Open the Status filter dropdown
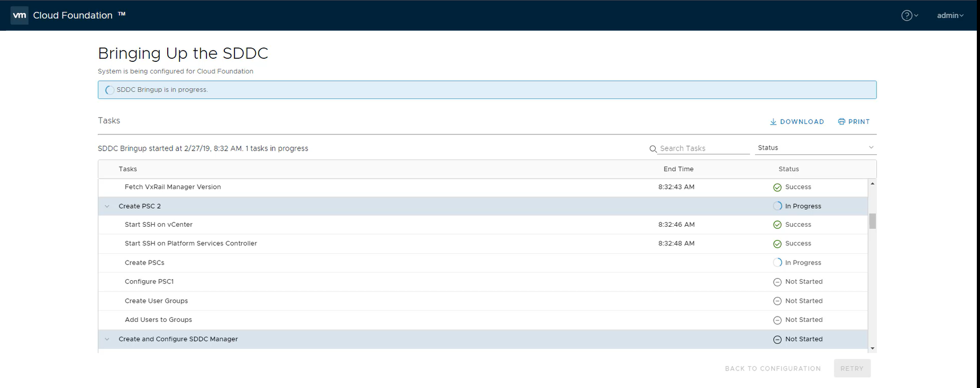The width and height of the screenshot is (980, 388). tap(815, 148)
